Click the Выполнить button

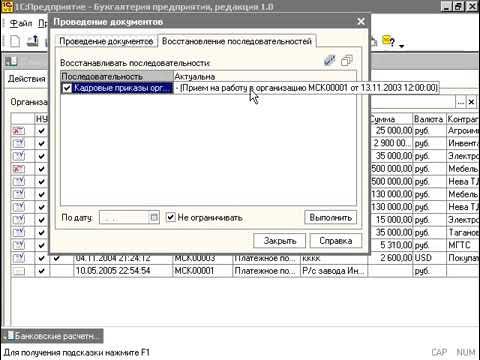(x=331, y=217)
